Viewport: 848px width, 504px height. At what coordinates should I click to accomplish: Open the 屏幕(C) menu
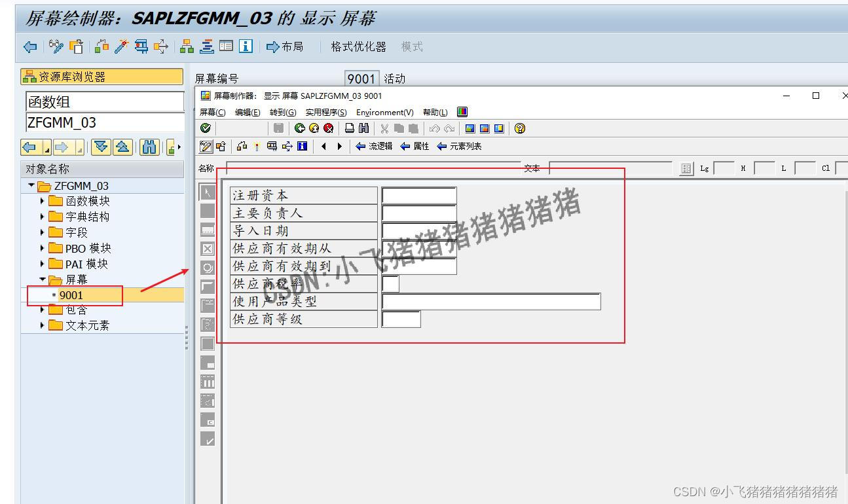coord(212,113)
